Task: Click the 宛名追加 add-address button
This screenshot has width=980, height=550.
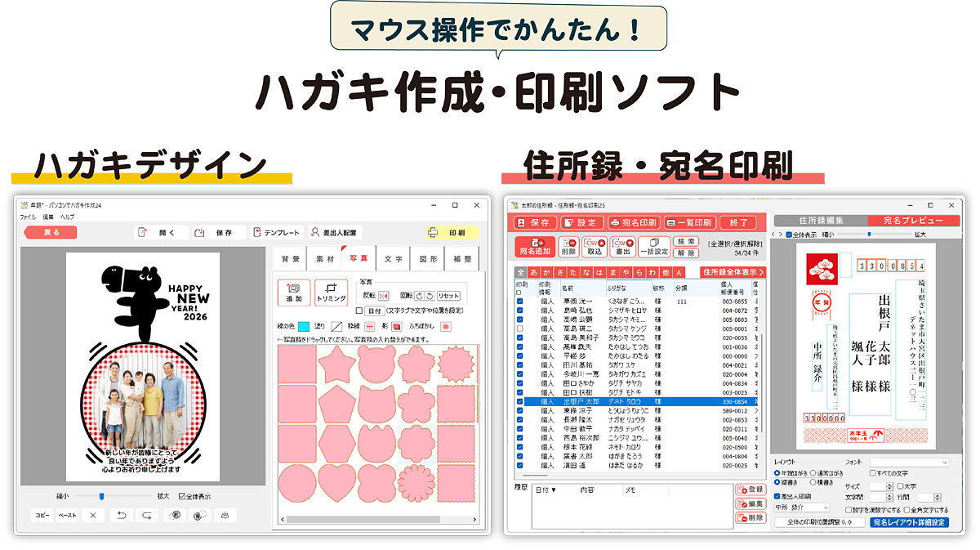Action: pos(536,247)
